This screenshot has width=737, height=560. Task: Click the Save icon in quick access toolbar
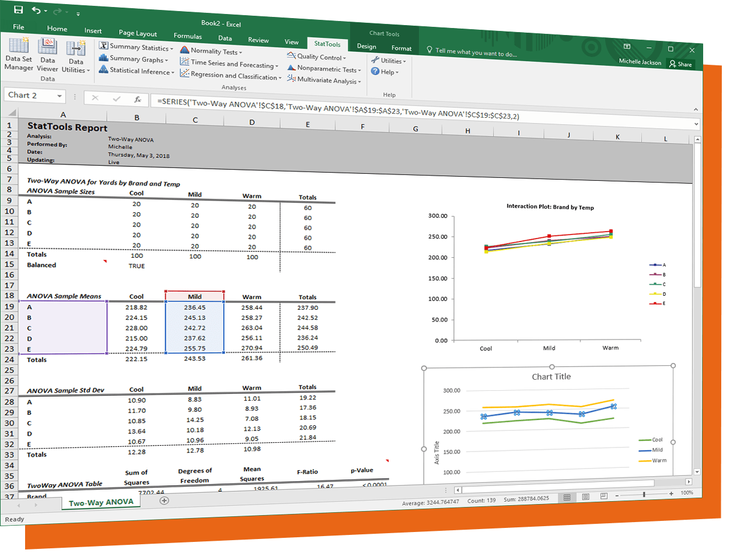pyautogui.click(x=18, y=9)
